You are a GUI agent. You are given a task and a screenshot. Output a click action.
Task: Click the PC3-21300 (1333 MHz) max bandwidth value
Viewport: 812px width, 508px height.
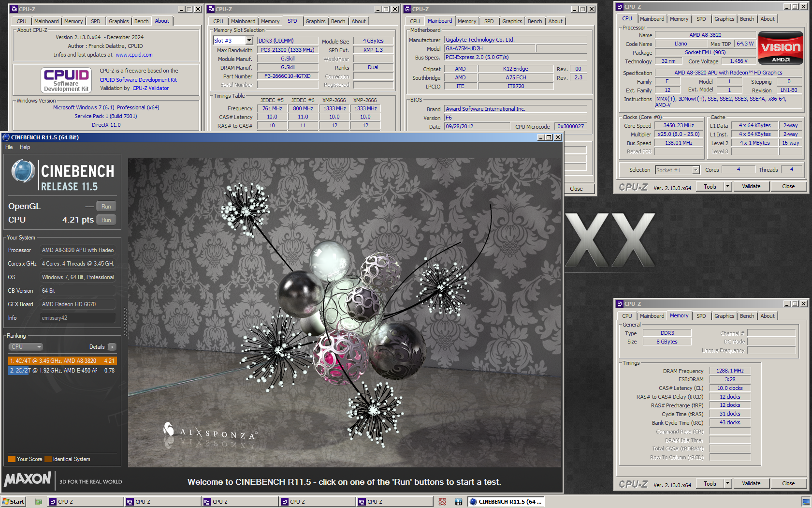pyautogui.click(x=287, y=50)
